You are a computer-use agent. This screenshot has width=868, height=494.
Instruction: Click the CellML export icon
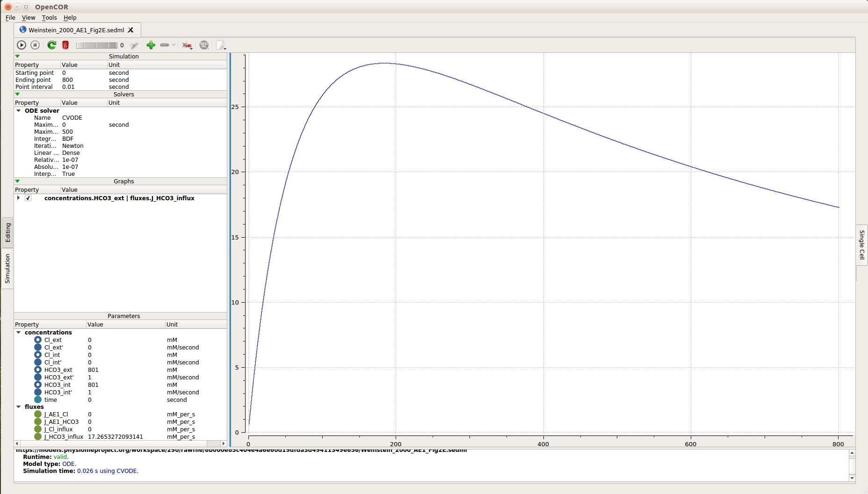(187, 45)
